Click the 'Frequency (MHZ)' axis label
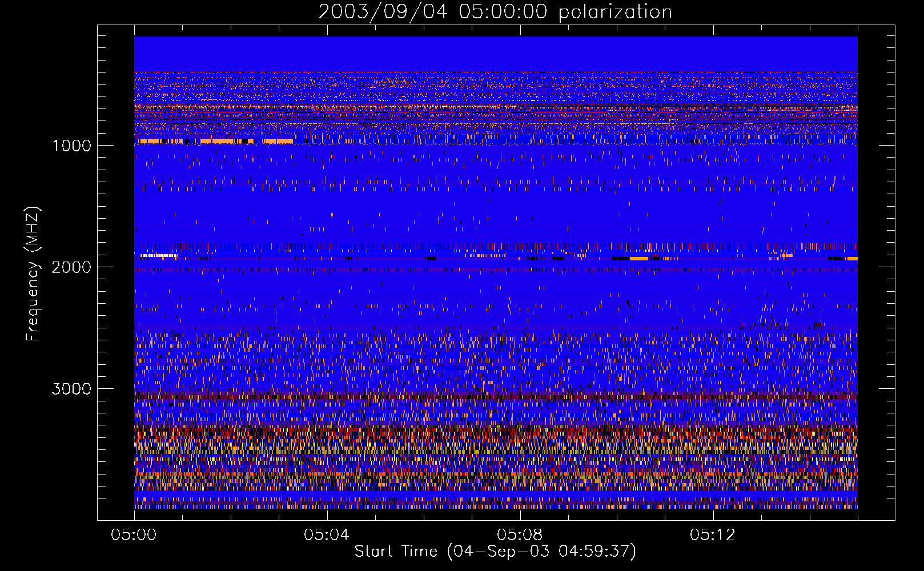 coord(33,274)
